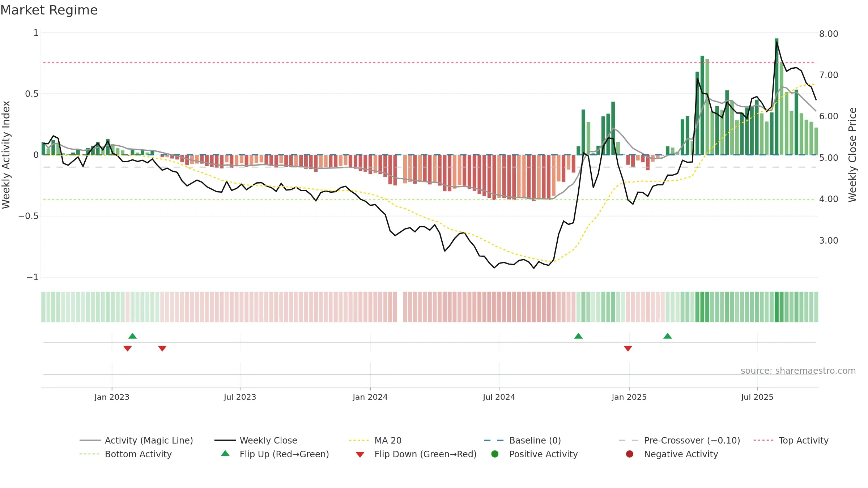Viewport: 868px width, 488px height.
Task: Toggle the Bottom Activity legend entry
Action: click(x=125, y=454)
